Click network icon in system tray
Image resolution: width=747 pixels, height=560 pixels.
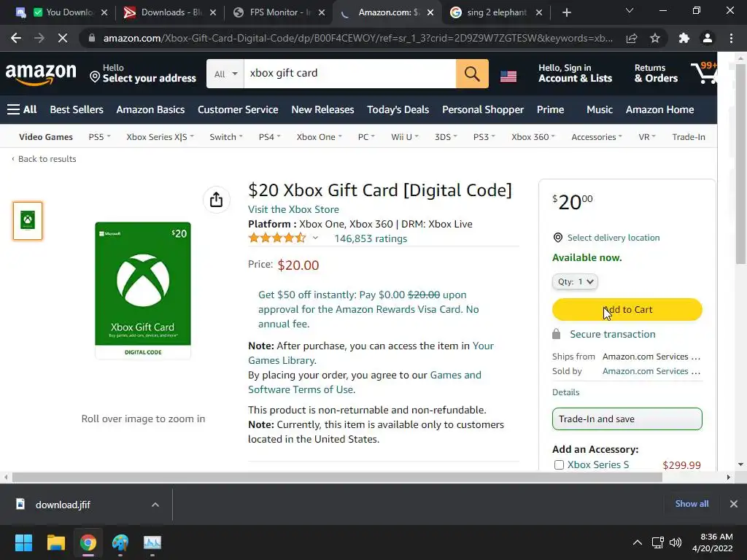(658, 542)
